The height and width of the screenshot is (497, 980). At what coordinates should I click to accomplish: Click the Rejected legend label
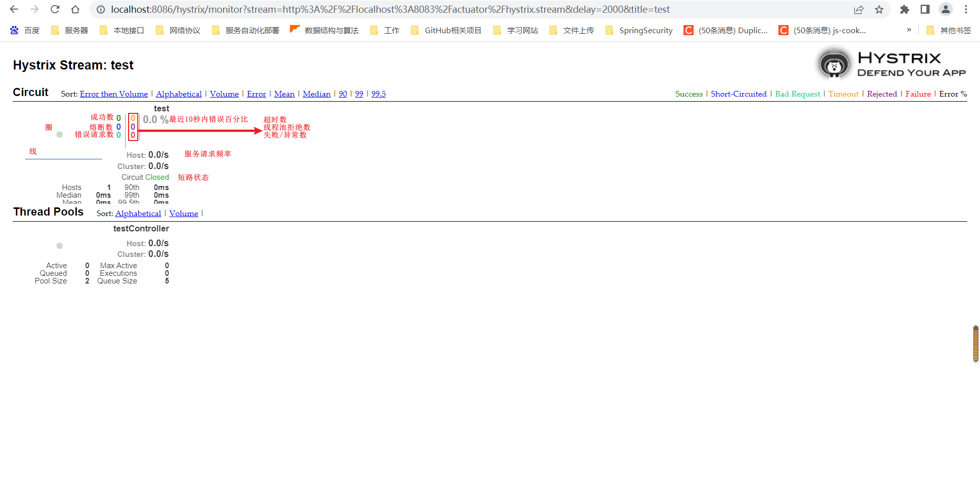882,94
